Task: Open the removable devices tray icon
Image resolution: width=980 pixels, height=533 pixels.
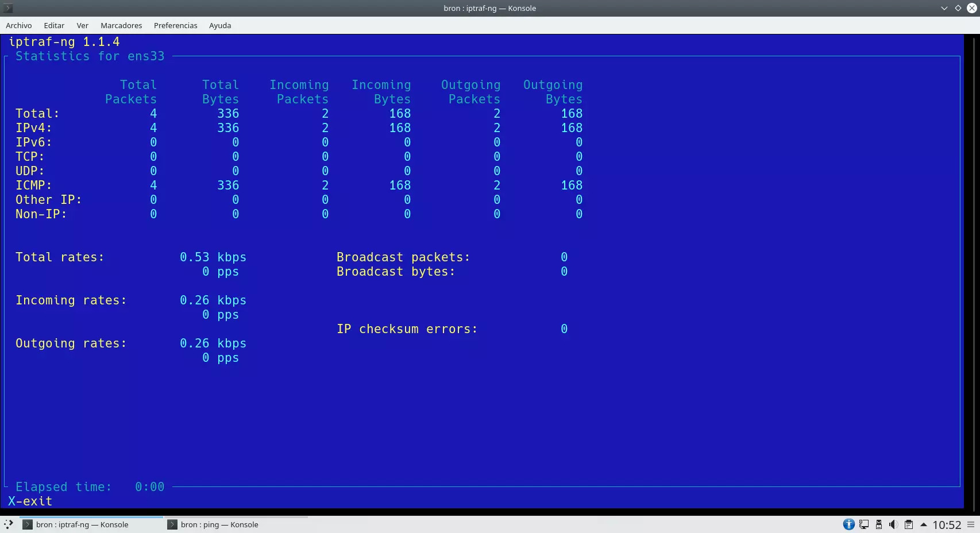Action: pos(878,524)
